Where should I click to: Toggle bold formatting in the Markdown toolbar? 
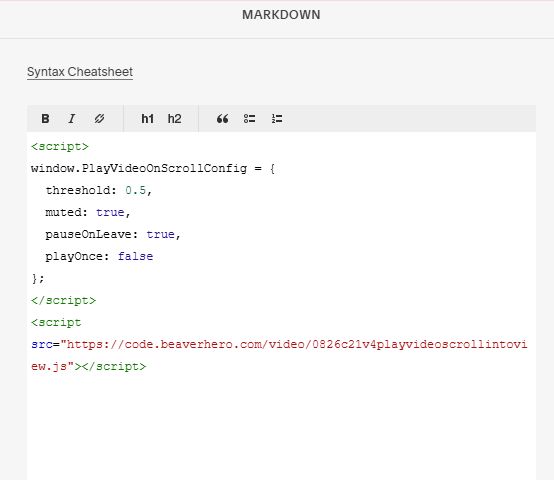point(45,119)
